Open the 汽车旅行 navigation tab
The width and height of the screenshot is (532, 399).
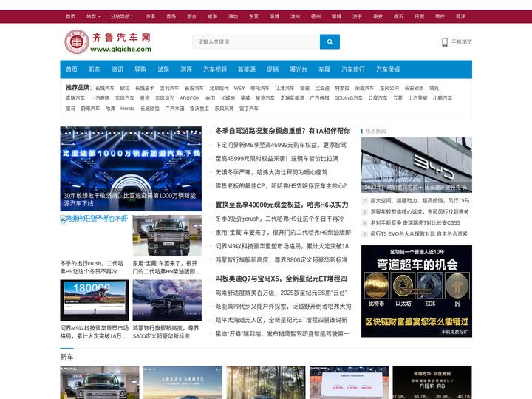pos(353,69)
